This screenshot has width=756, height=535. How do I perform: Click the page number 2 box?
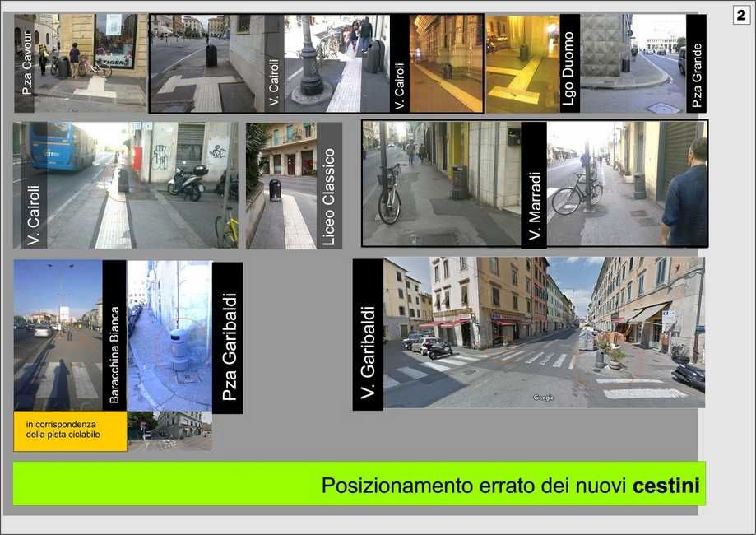pos(741,15)
